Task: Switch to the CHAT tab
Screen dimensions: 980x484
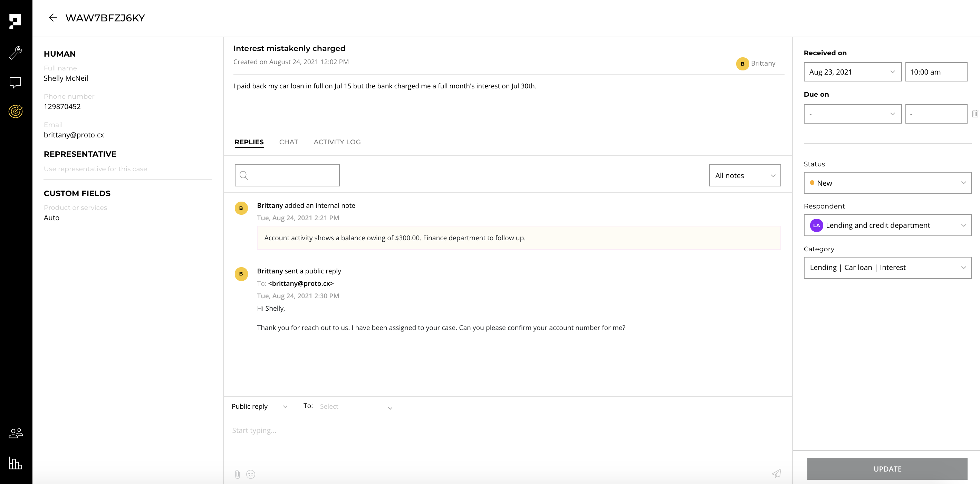Action: click(288, 142)
